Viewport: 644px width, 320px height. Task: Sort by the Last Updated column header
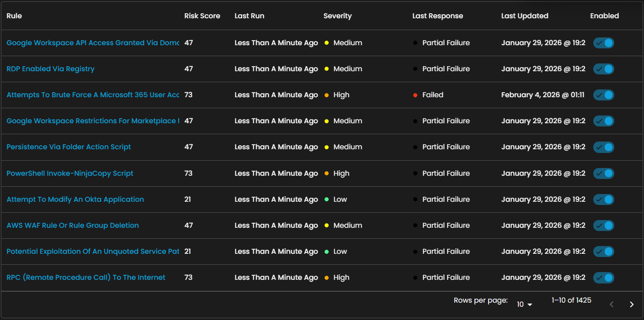coord(524,16)
